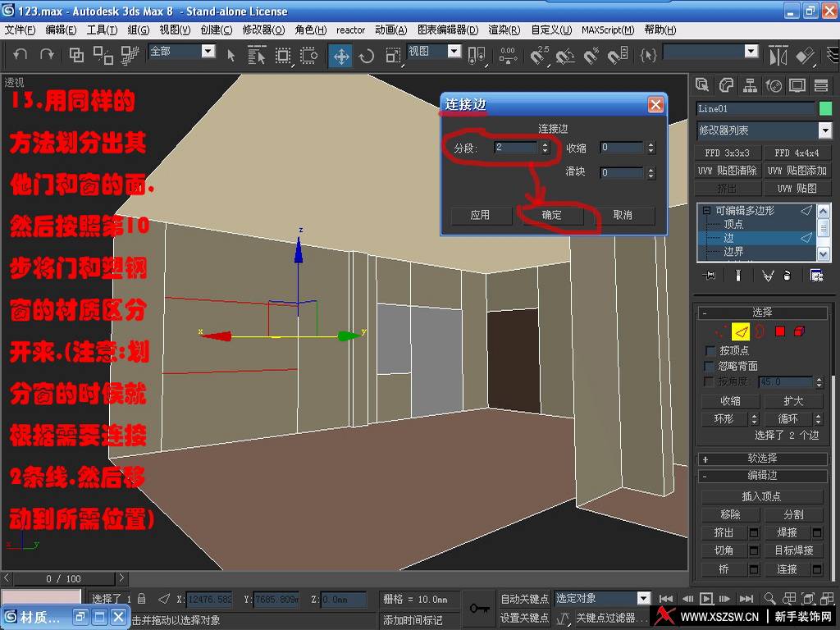This screenshot has width=840, height=630.
Task: Open the 全部 selection filter dropdown
Action: click(x=208, y=52)
